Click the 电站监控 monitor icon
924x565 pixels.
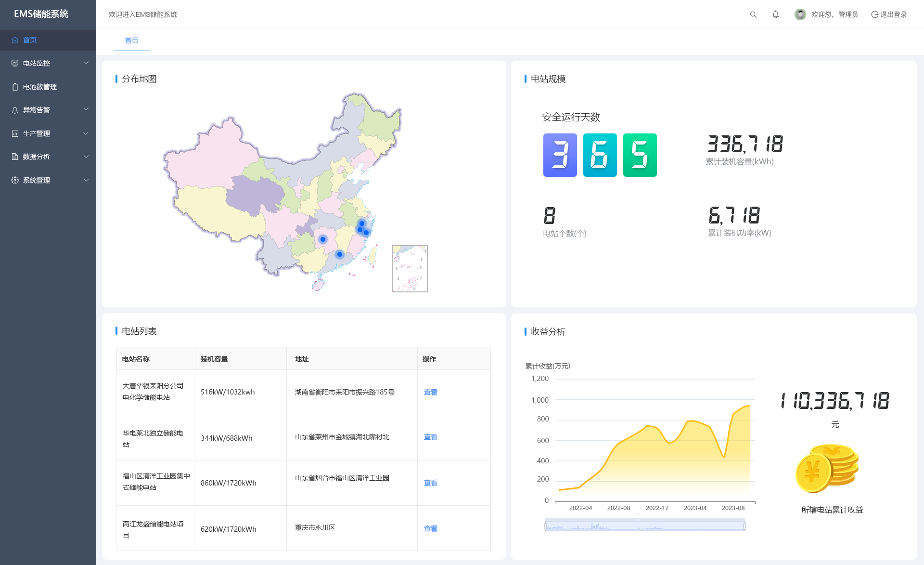[x=15, y=63]
